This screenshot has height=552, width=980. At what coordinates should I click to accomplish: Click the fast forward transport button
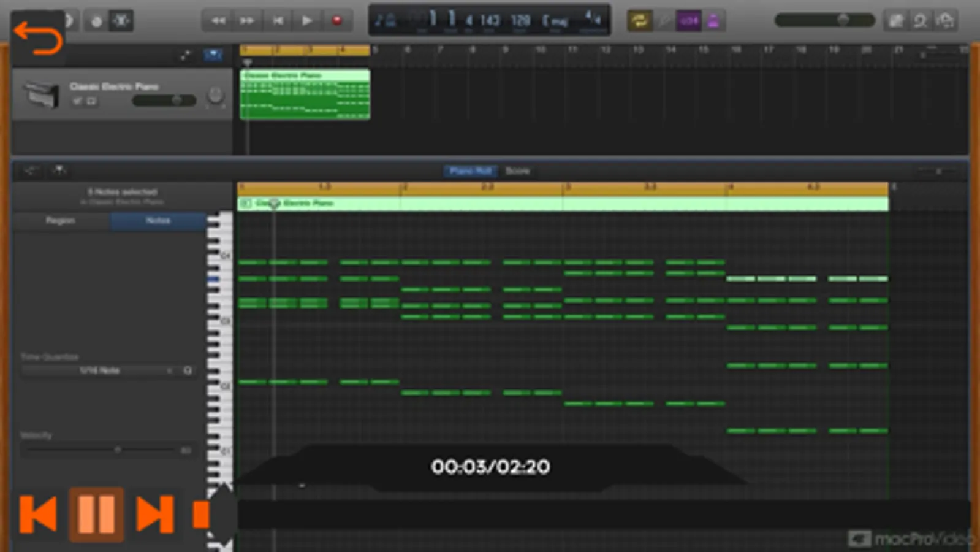pyautogui.click(x=247, y=21)
